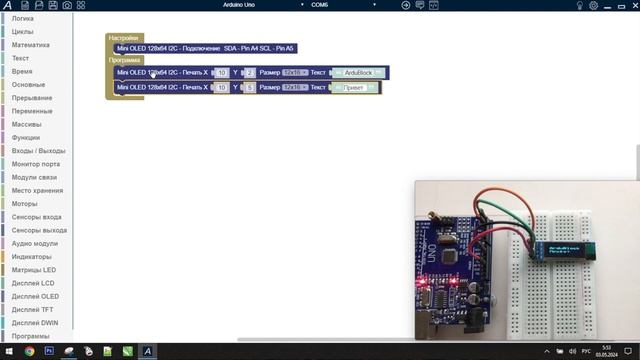Open the Сенсоры входа category
This screenshot has height=360, width=640.
pyautogui.click(x=36, y=217)
